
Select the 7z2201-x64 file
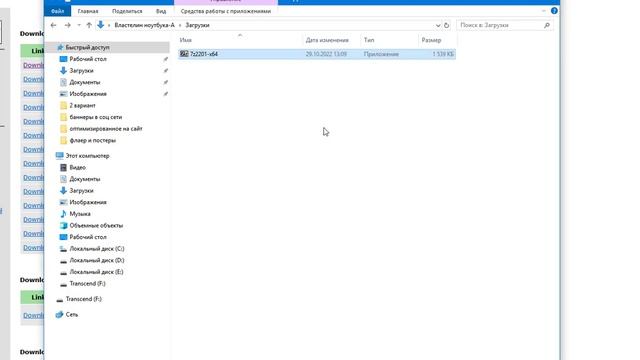[x=317, y=54]
